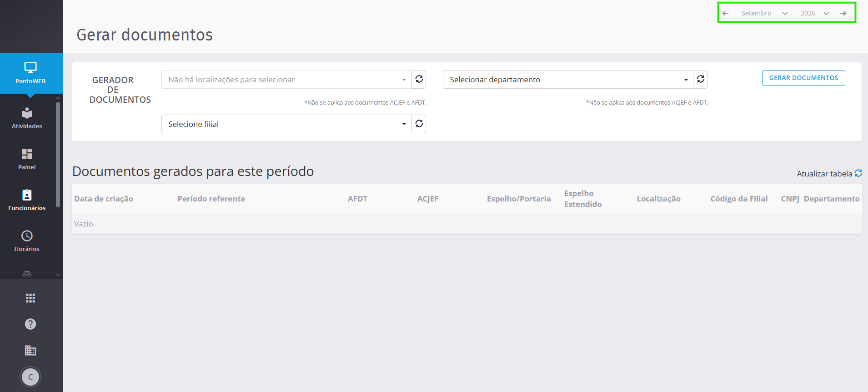Go to next month with right arrow
Image resolution: width=868 pixels, height=392 pixels.
coord(843,13)
